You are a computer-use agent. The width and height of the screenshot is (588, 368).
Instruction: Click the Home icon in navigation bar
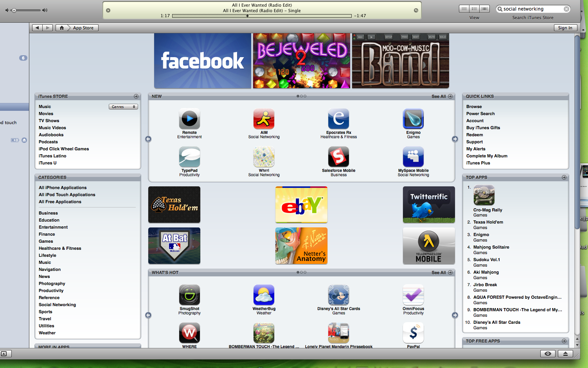(61, 28)
